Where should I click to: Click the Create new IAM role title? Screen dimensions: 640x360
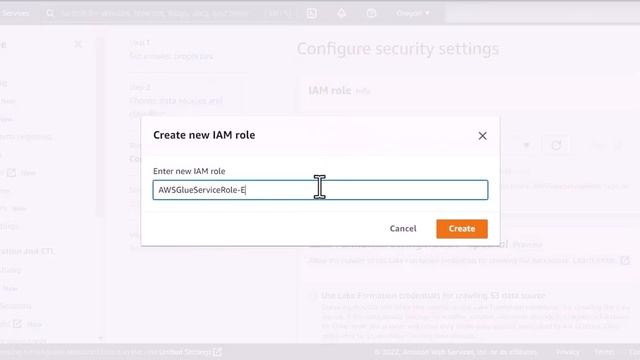click(x=204, y=135)
